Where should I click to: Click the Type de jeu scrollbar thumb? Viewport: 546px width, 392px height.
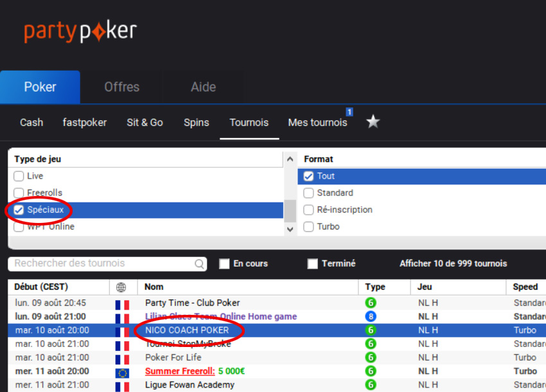pos(290,211)
